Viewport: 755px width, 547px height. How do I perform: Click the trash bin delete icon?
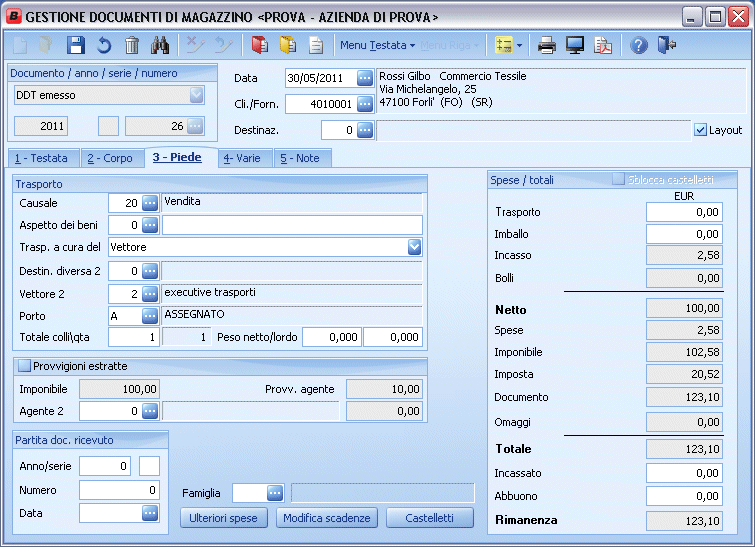(132, 45)
